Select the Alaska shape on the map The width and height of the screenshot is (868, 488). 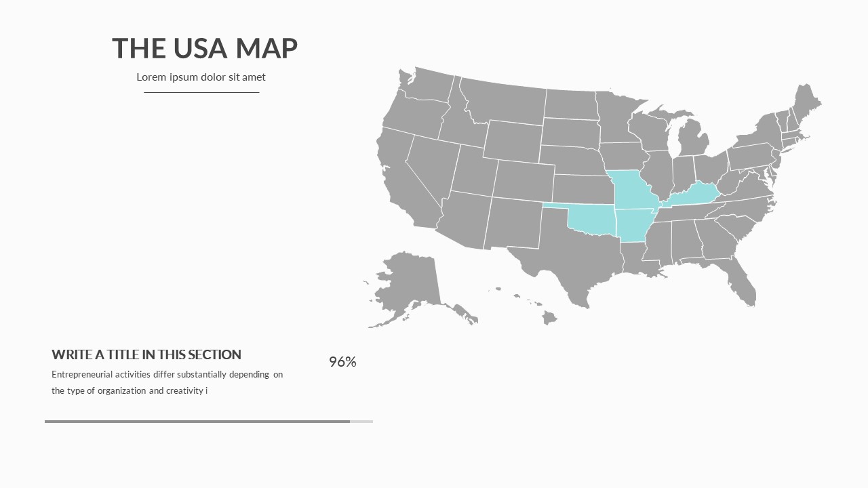pos(411,285)
